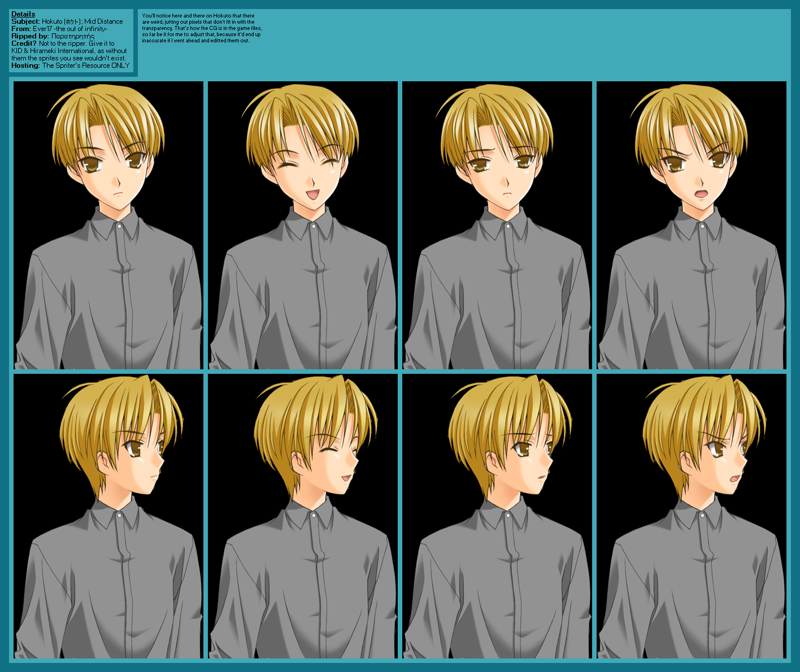Click the note line "so far be it for me to adjust"
800x672 pixels.
pyautogui.click(x=201, y=34)
